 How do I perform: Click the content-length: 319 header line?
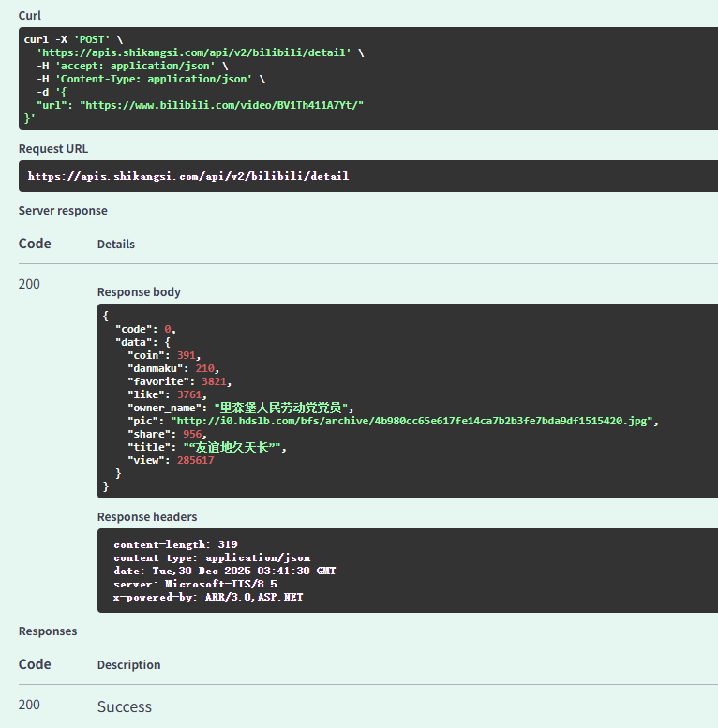tap(175, 544)
